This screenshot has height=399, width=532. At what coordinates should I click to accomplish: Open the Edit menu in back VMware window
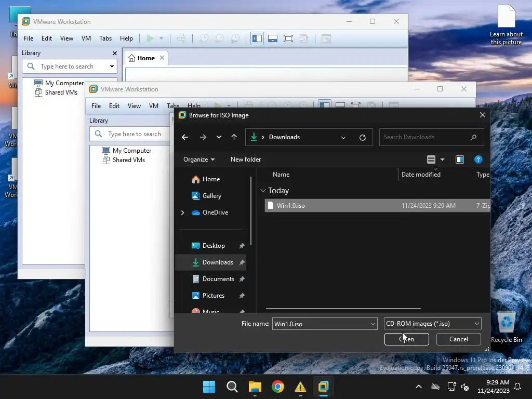click(x=47, y=38)
